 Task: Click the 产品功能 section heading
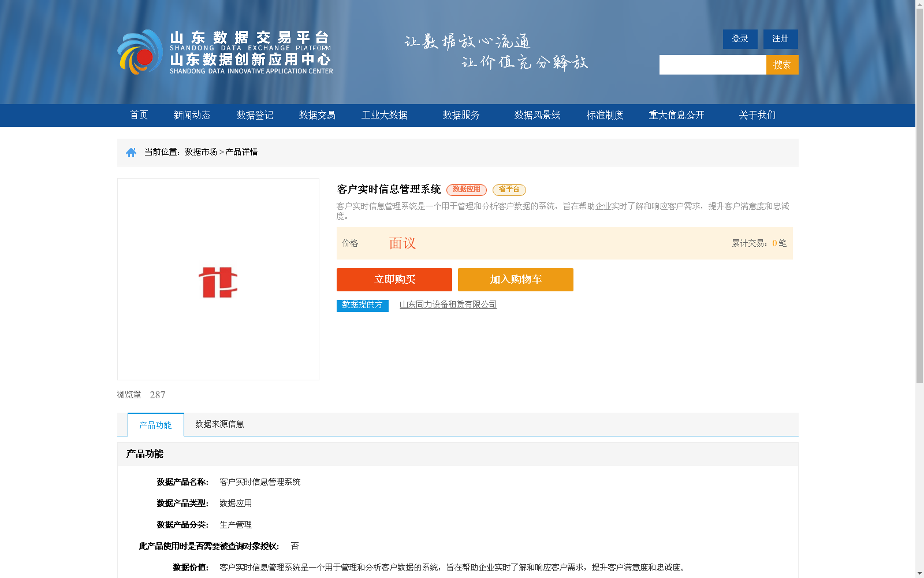click(145, 454)
